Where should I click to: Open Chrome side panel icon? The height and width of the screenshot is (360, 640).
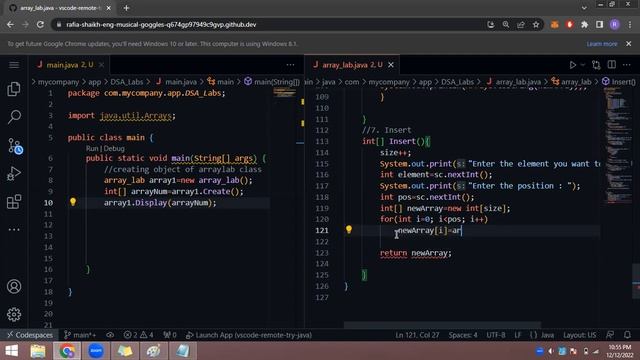[600, 24]
